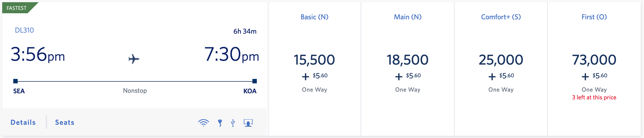Click the power outlet amenity icon
644x138 pixels.
(x=220, y=123)
